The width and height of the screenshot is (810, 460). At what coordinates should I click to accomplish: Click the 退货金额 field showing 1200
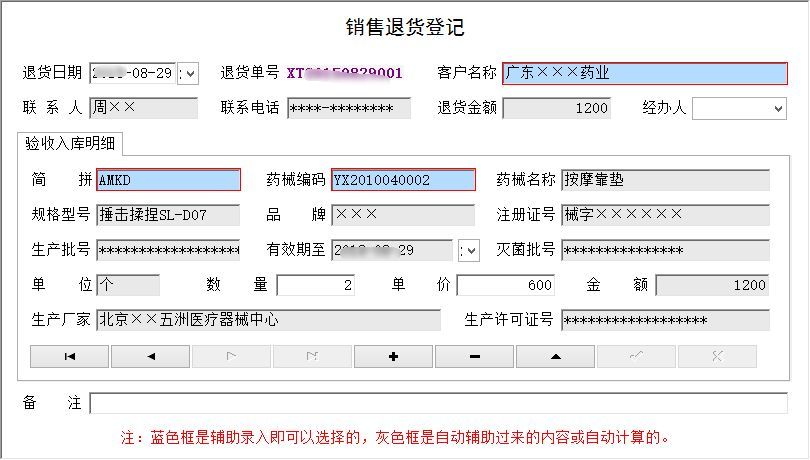(557, 109)
